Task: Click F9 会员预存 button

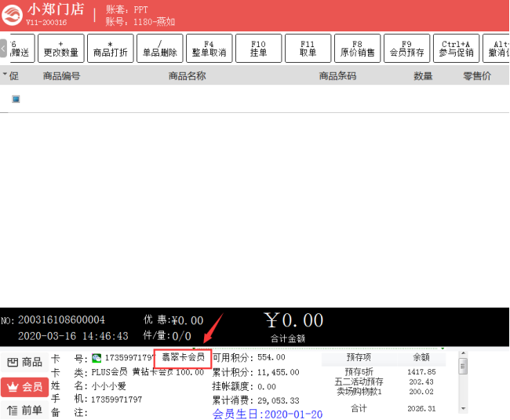Action: pyautogui.click(x=407, y=48)
